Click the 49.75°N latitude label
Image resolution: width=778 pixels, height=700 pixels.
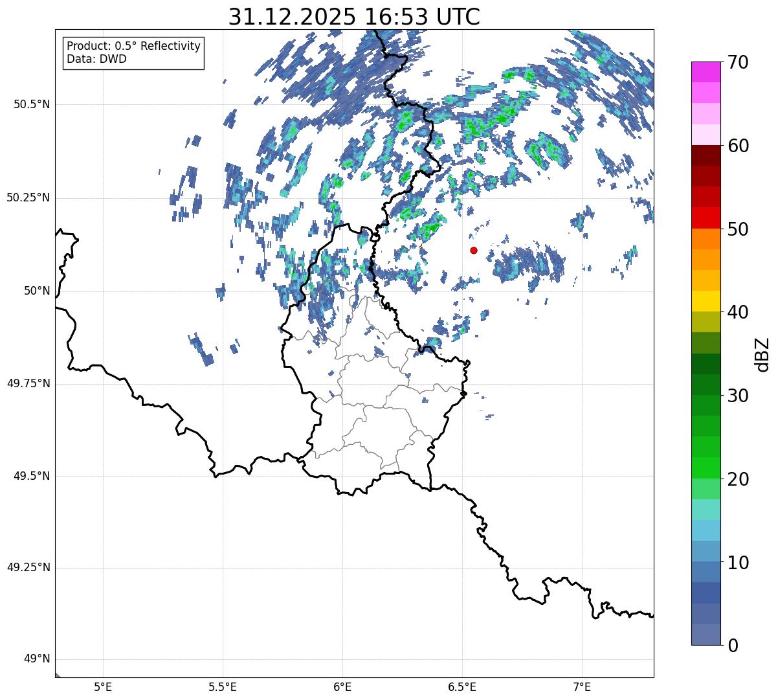coord(28,383)
